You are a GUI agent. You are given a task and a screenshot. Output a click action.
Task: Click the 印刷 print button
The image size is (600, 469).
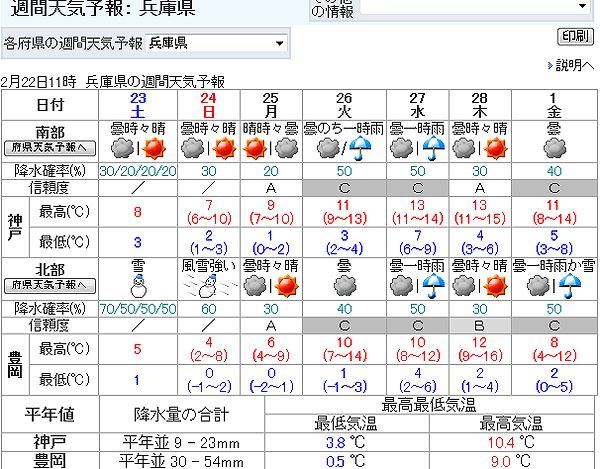tap(576, 37)
